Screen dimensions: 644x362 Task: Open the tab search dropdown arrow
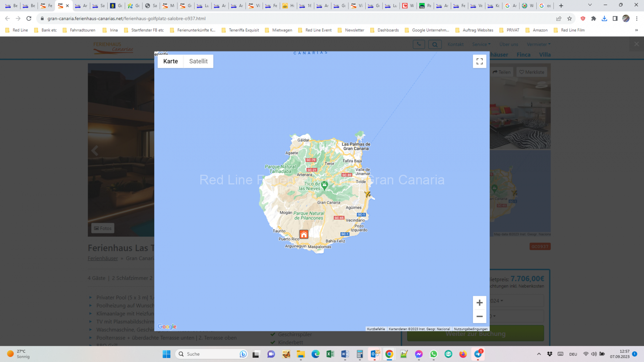590,5
